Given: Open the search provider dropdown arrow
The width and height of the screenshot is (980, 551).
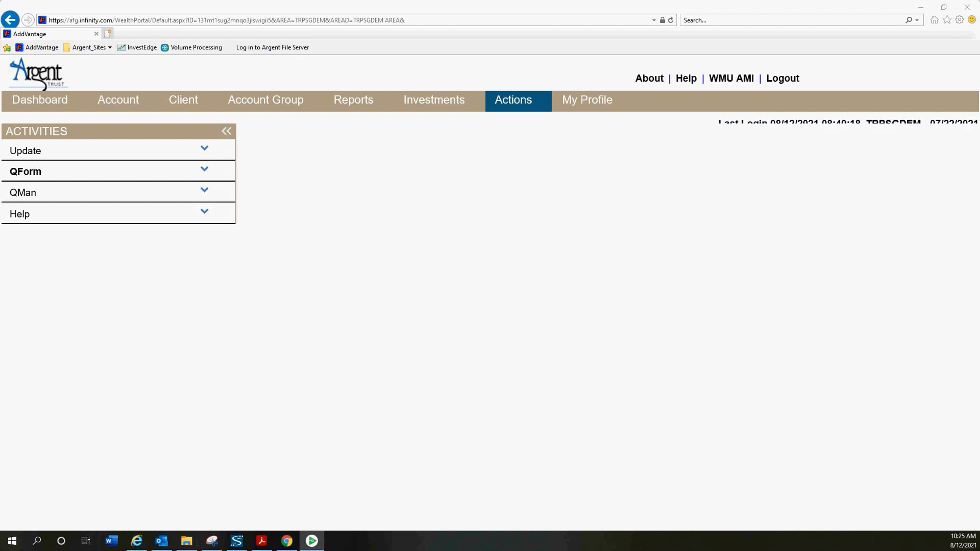Looking at the screenshot, I should coord(917,20).
